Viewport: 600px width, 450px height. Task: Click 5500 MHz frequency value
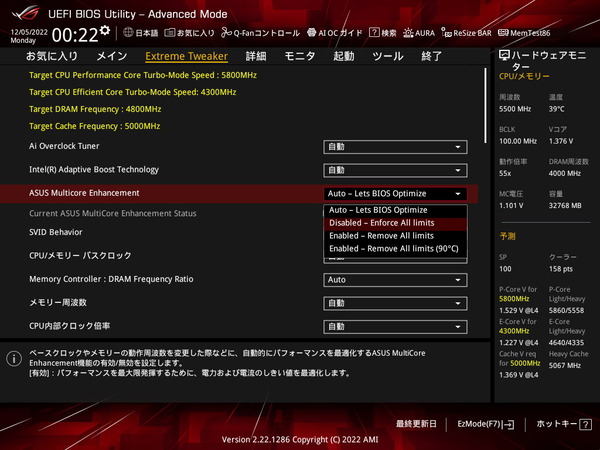(515, 109)
